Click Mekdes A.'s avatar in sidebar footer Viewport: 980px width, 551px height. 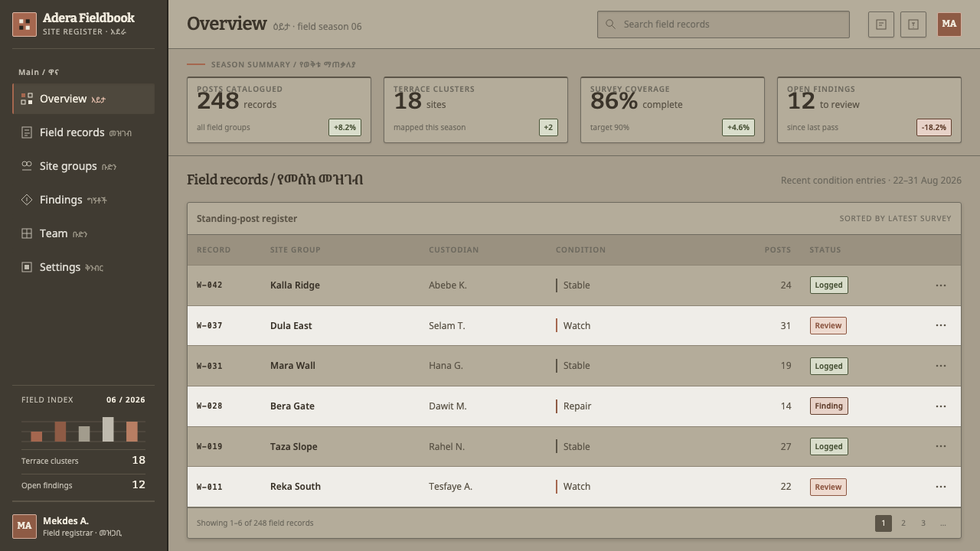click(24, 527)
